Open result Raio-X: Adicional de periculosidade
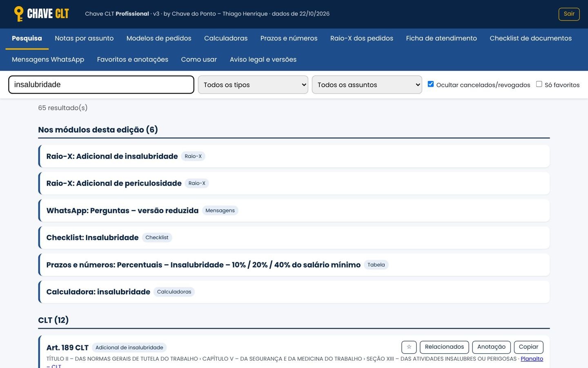The image size is (588, 368). tap(294, 183)
